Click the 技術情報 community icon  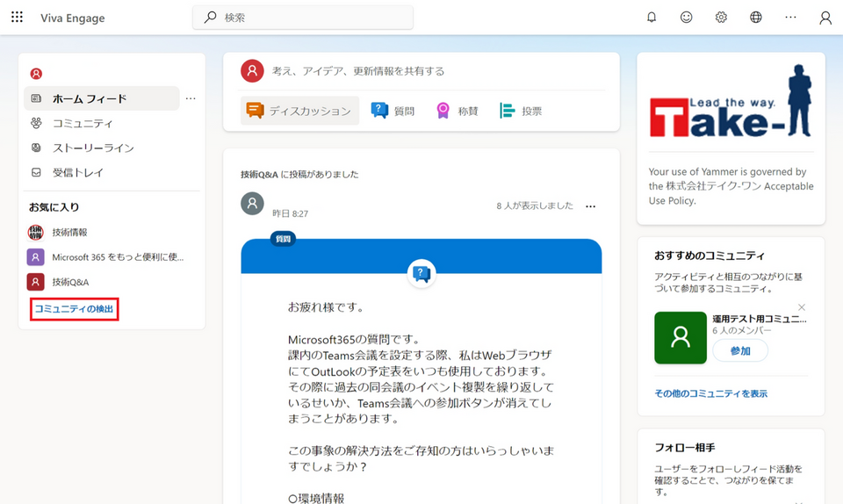coord(35,232)
